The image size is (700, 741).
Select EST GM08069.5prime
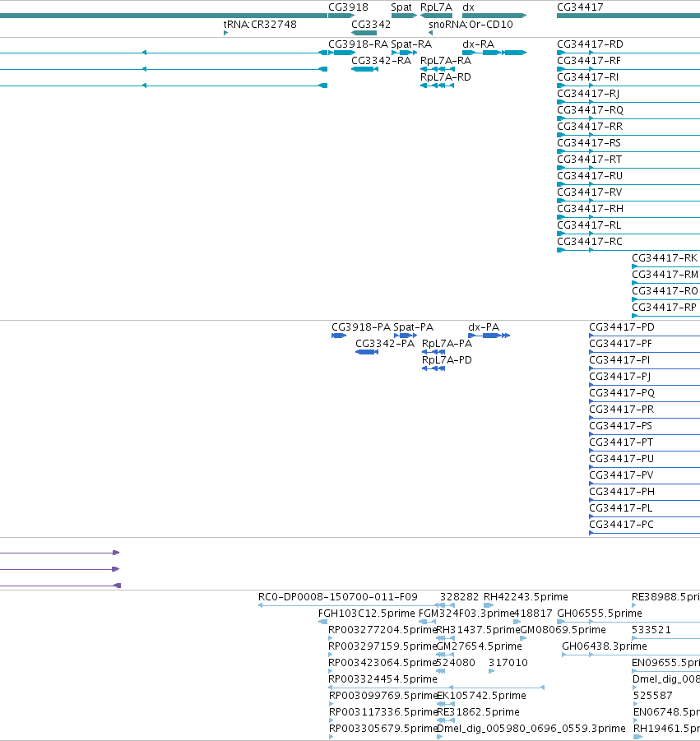click(563, 630)
